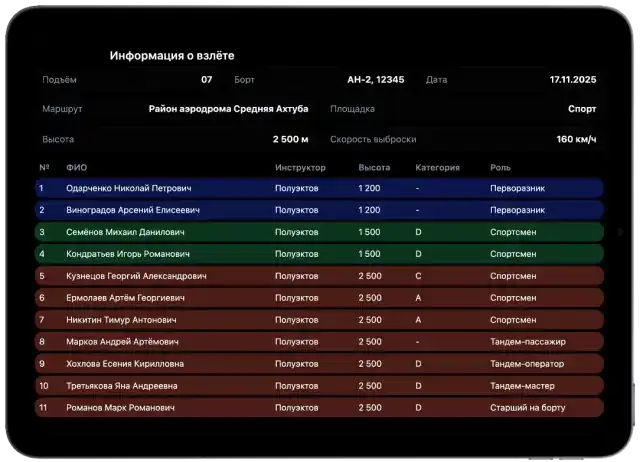
Task: Sort the table by Роль column
Action: point(500,167)
